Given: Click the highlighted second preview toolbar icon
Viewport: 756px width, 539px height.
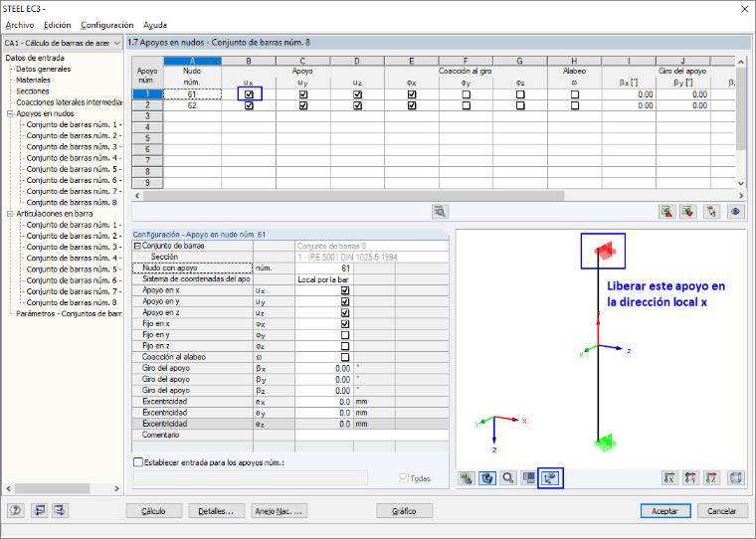Looking at the screenshot, I should click(487, 478).
